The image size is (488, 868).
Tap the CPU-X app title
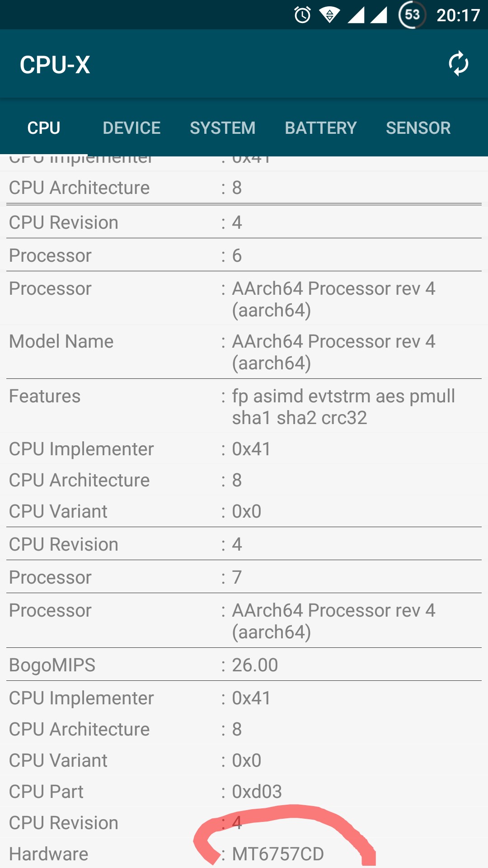pos(55,65)
